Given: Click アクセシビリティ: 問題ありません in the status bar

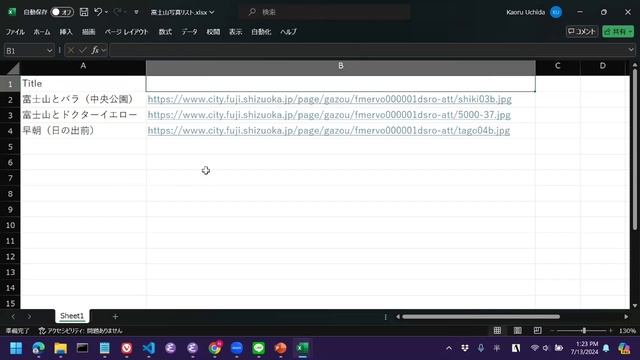Looking at the screenshot, I should tap(80, 331).
